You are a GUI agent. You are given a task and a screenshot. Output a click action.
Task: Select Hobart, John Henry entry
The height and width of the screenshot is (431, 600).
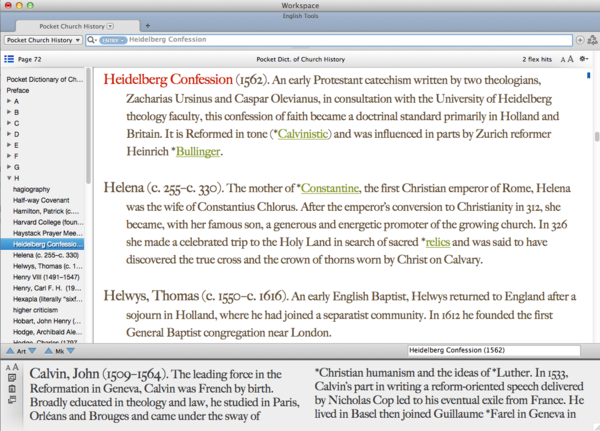[47, 321]
